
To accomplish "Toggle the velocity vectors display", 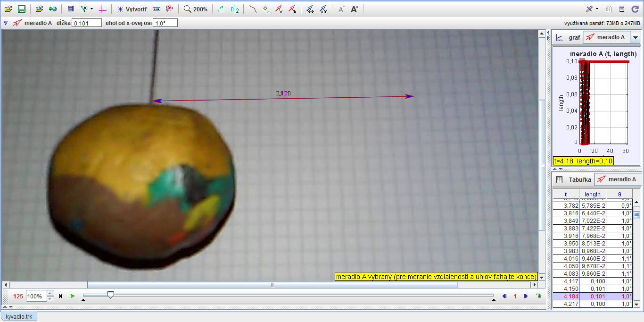I will [x=279, y=9].
